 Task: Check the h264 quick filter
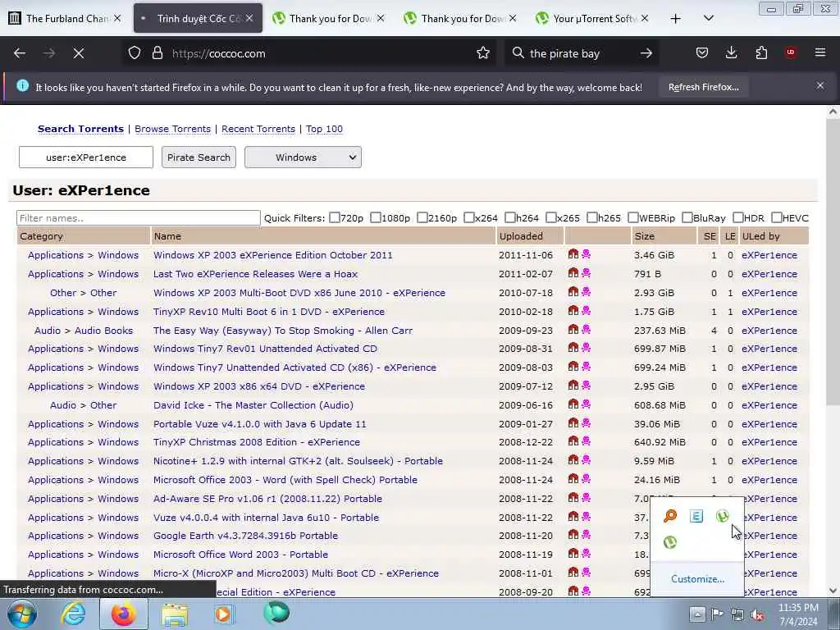click(x=510, y=217)
